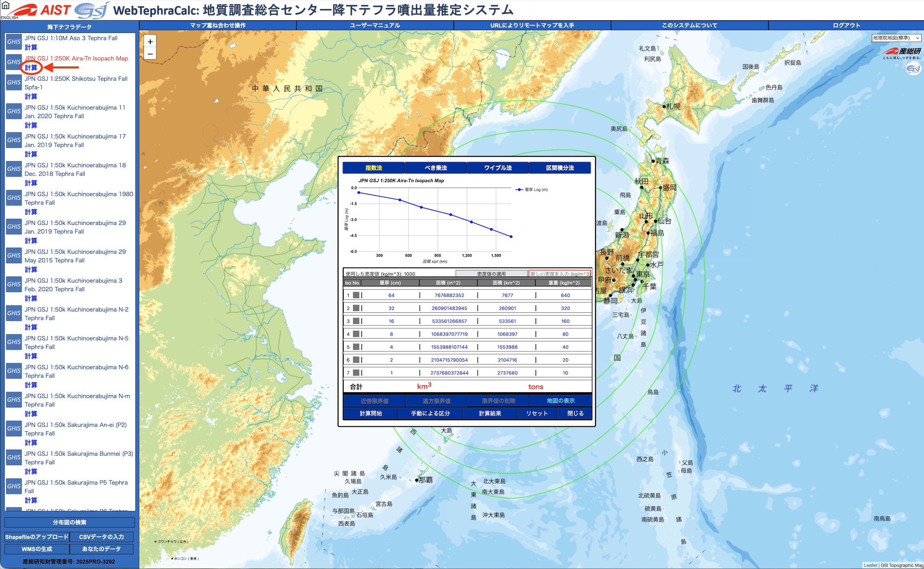The height and width of the screenshot is (569, 924).
Task: Click the round GSJ badge on the map
Action: click(913, 68)
